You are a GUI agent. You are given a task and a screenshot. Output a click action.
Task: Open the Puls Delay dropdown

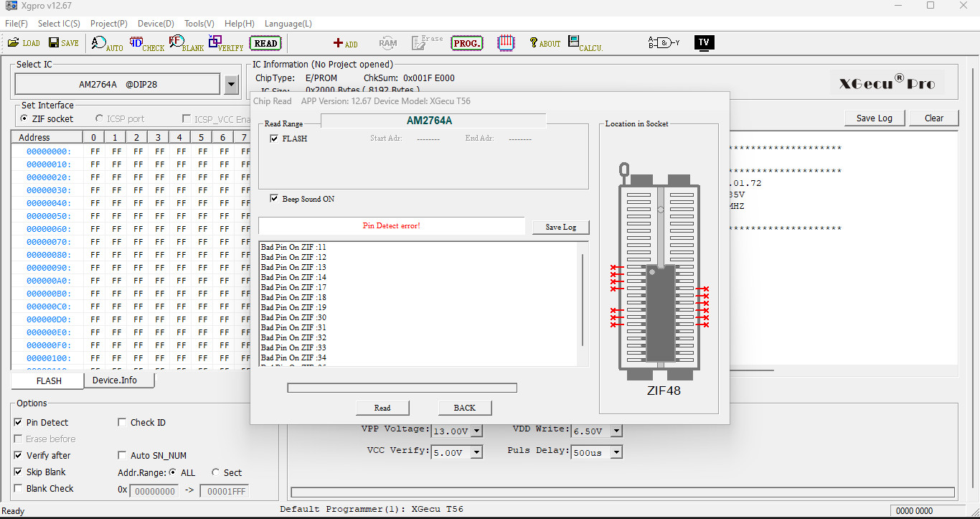tap(616, 452)
